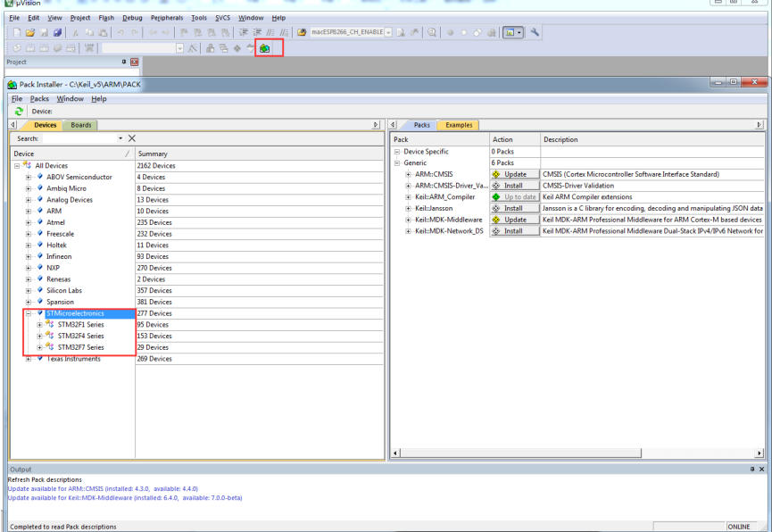Open the macESP8266_CH_ENABLE find dropdown
The height and width of the screenshot is (532, 772).
tap(388, 32)
